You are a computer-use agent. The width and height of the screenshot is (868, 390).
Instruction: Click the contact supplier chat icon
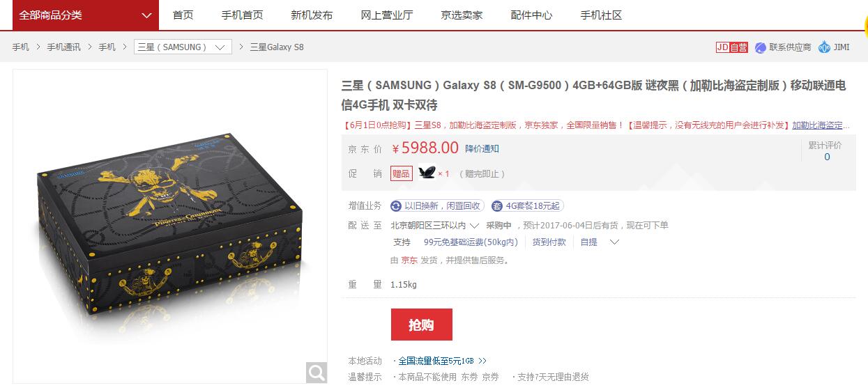tap(761, 47)
